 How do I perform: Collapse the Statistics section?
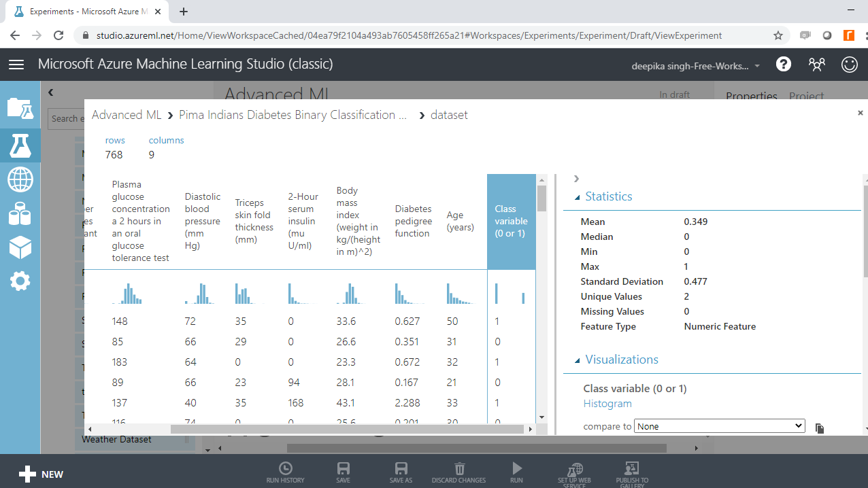point(578,197)
